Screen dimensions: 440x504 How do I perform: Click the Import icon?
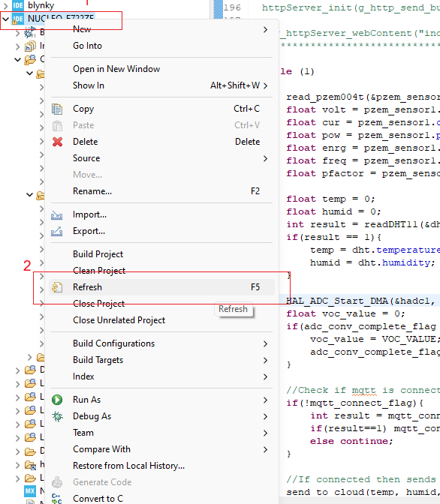tap(56, 214)
